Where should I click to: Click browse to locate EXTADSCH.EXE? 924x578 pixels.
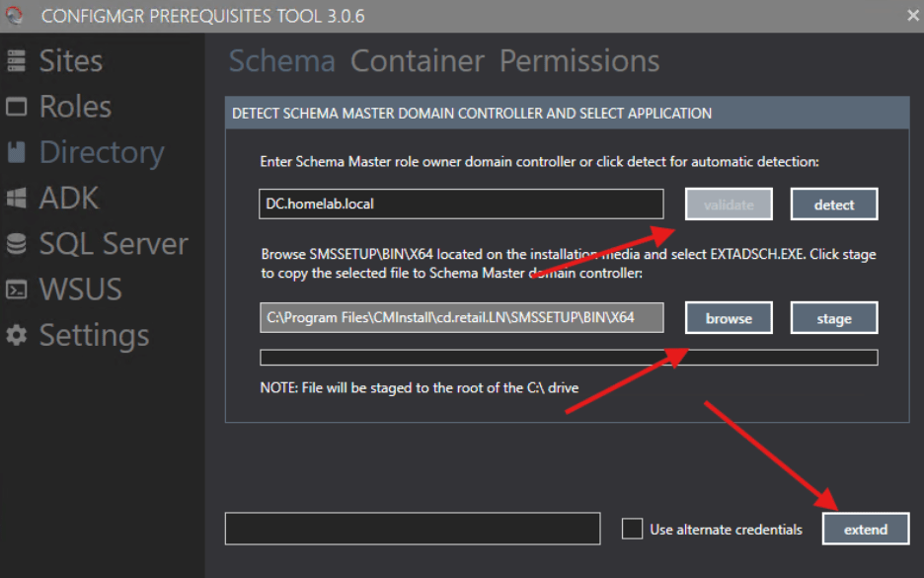pos(729,317)
